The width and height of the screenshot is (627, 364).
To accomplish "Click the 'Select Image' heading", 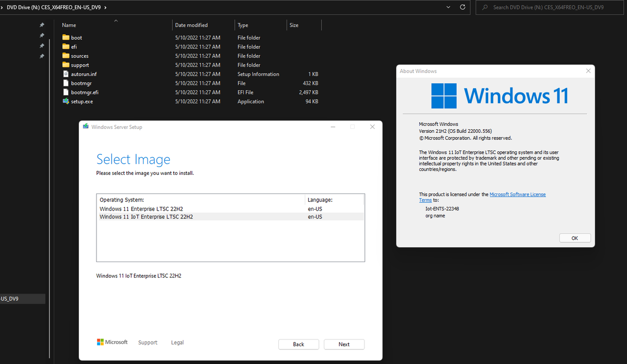I will point(133,159).
